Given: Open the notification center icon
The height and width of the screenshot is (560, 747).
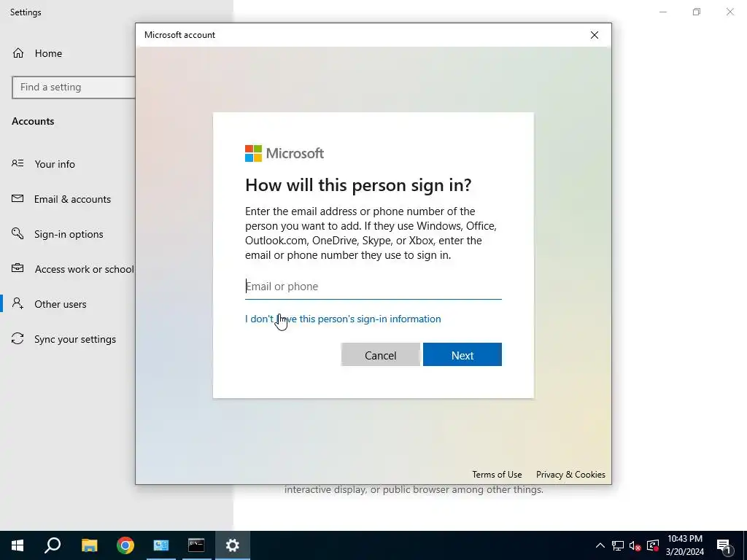Looking at the screenshot, I should (724, 546).
